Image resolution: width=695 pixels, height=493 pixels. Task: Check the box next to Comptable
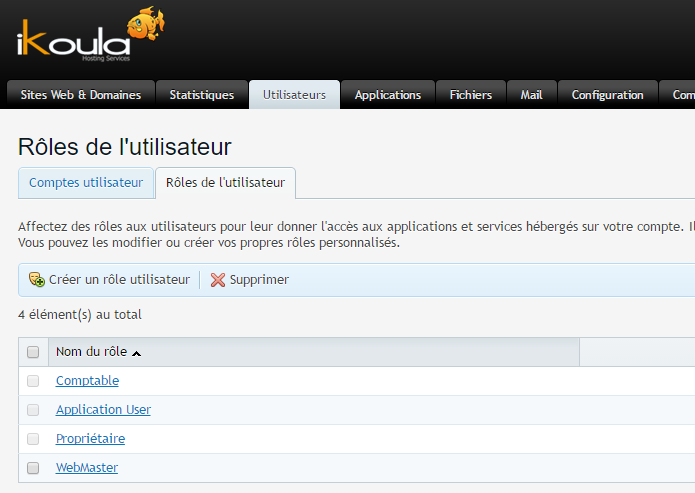coord(33,381)
